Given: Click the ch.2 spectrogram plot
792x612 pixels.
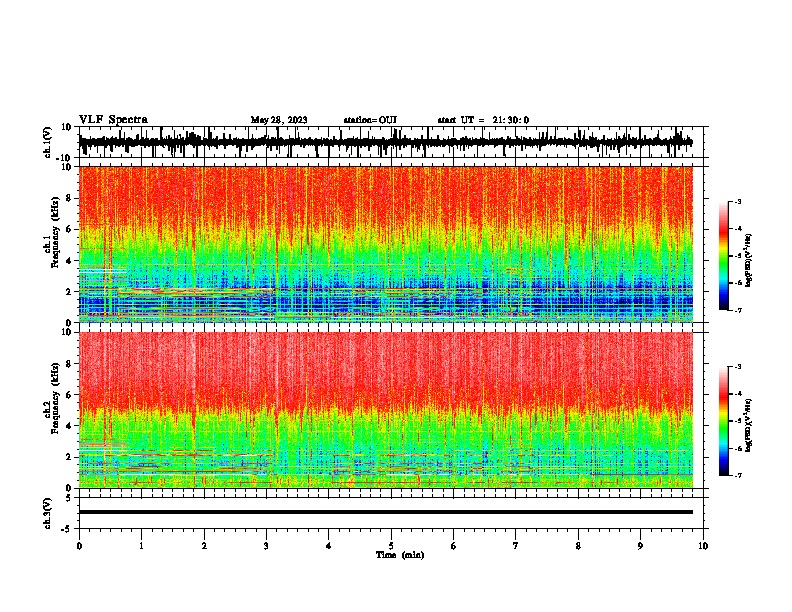Looking at the screenshot, I should (386, 410).
